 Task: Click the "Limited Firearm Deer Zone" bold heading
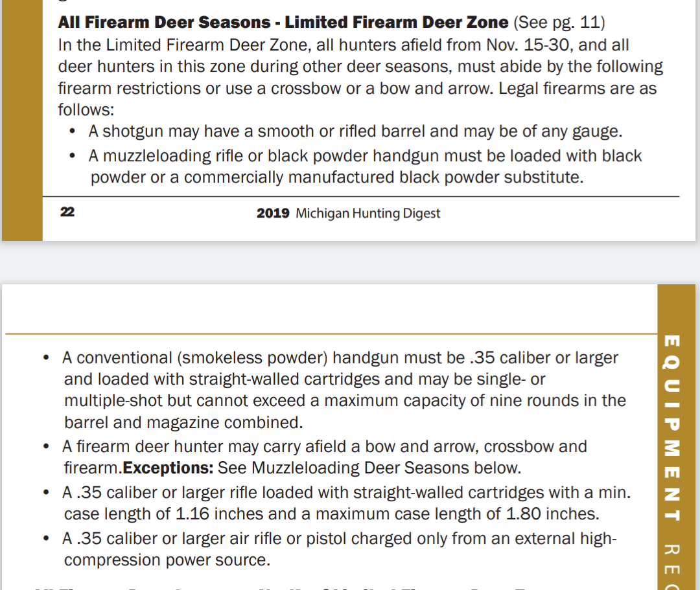tap(397, 23)
